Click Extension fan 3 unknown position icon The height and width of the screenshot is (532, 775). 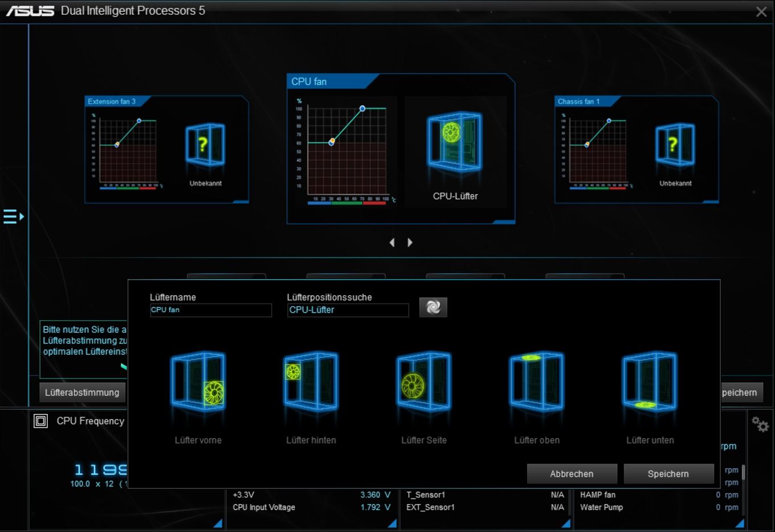(205, 145)
